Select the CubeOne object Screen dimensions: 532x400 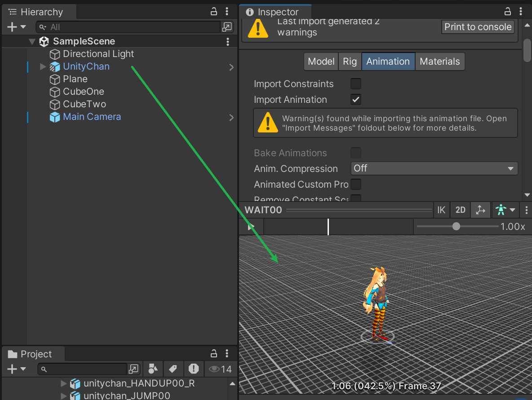84,92
